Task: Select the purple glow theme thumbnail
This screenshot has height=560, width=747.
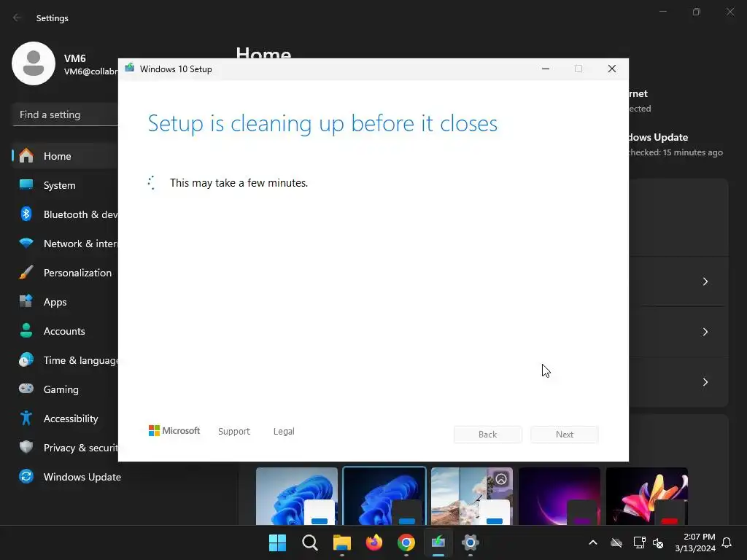Action: 560,496
